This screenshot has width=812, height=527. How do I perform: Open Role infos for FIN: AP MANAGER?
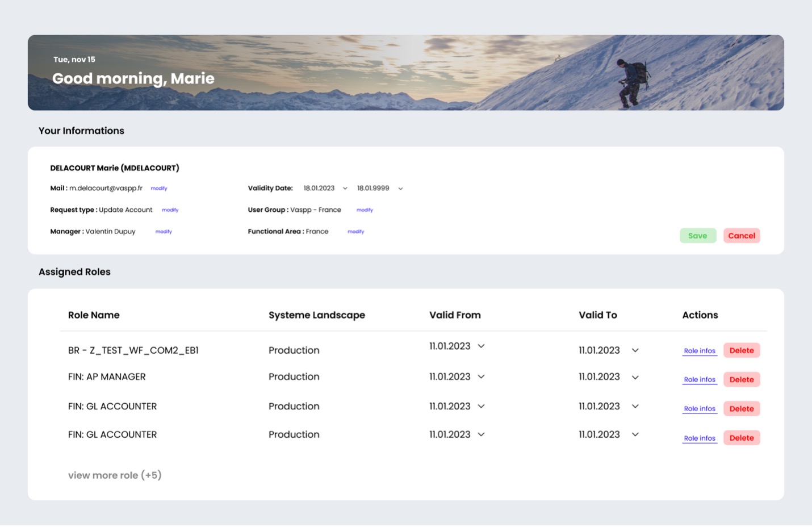coord(700,379)
